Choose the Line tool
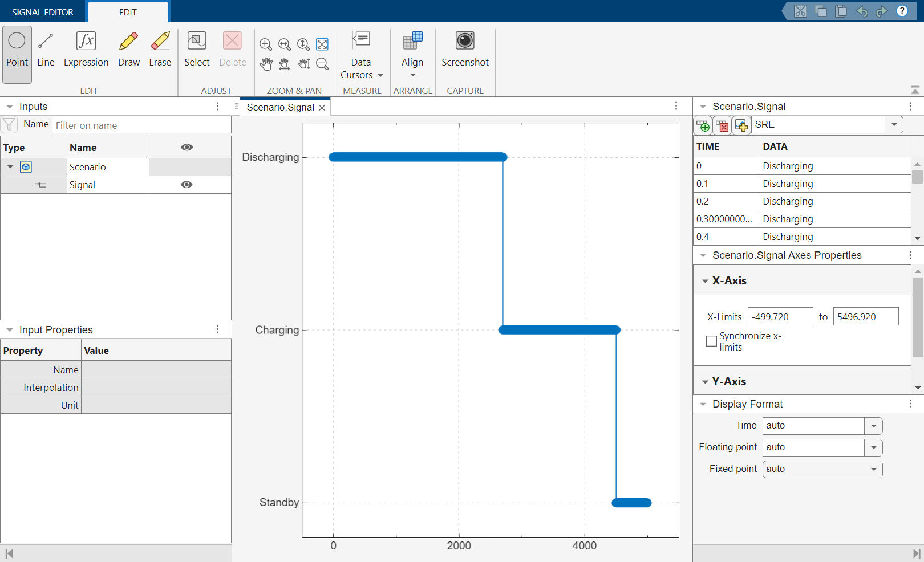Screen dimensions: 924x562 pos(46,51)
